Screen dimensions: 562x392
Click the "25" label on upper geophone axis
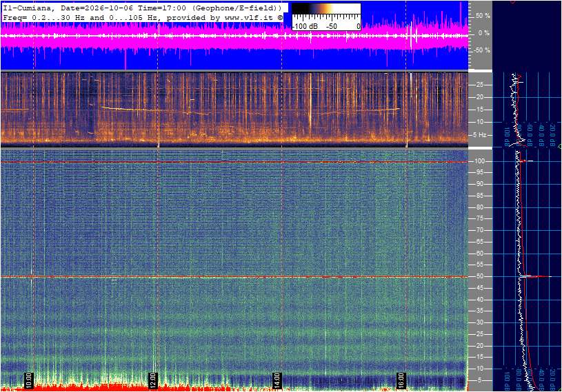479,85
